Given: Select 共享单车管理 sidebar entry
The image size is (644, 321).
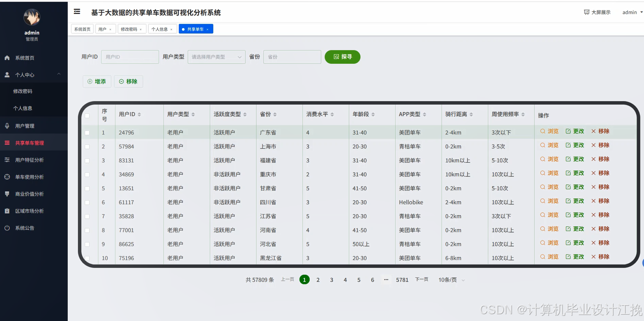Looking at the screenshot, I should pos(34,143).
